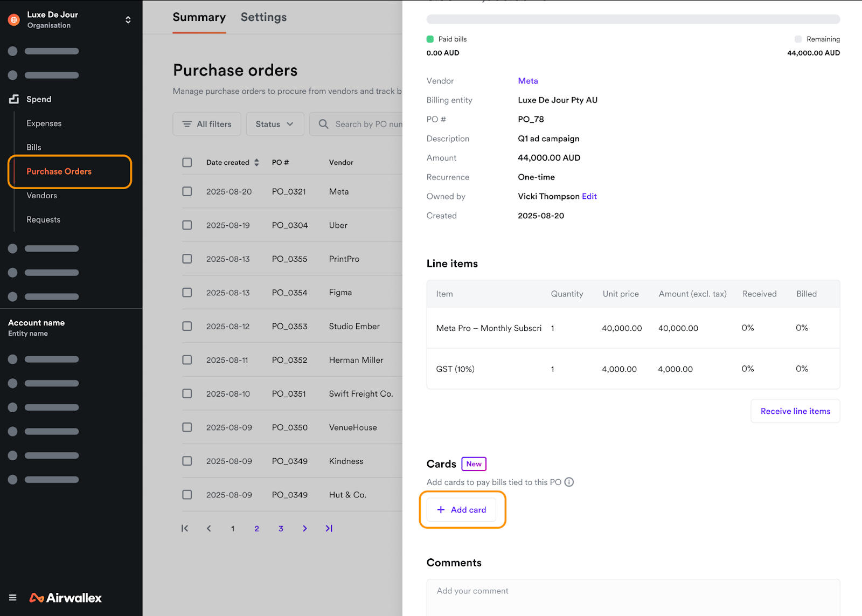Image resolution: width=862 pixels, height=616 pixels.
Task: Check the box for PO_0354 Figma row
Action: tap(187, 293)
